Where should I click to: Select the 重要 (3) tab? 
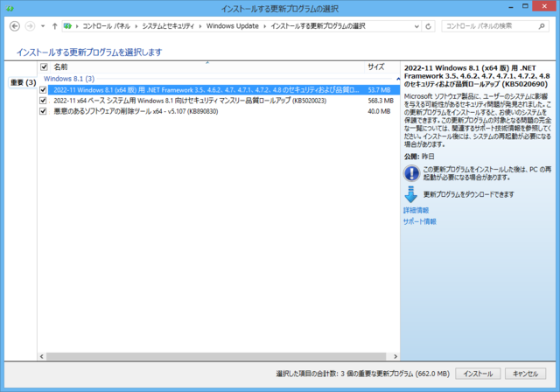24,82
